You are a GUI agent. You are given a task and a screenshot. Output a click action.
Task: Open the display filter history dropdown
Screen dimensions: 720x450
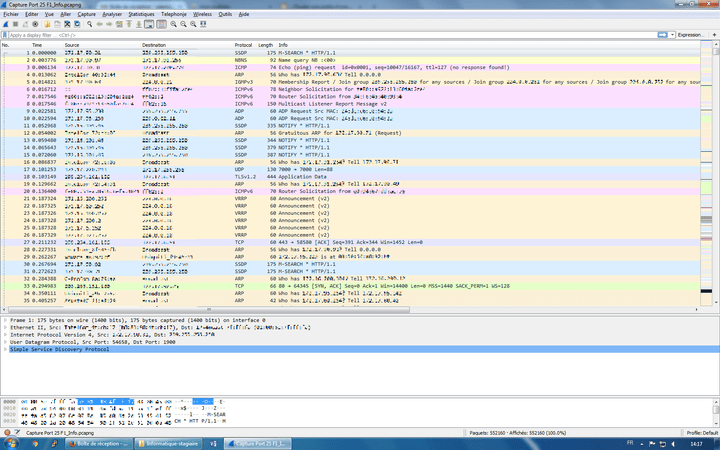(x=670, y=35)
